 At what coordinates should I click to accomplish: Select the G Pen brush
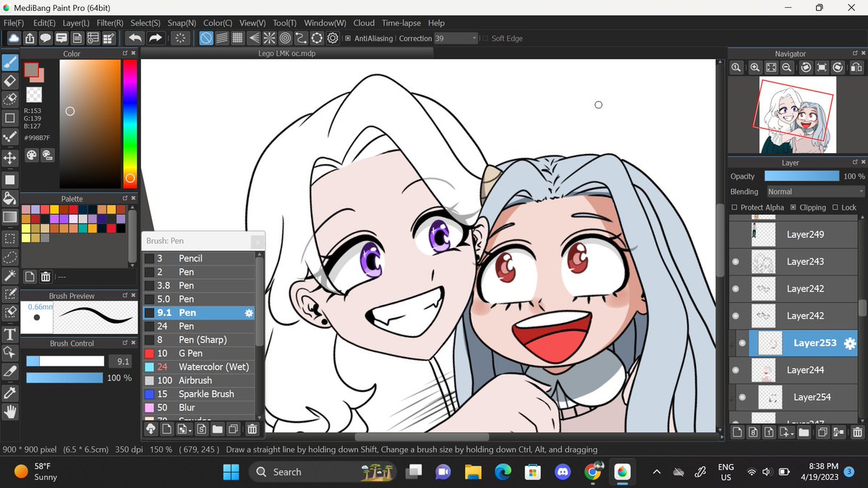click(x=199, y=354)
